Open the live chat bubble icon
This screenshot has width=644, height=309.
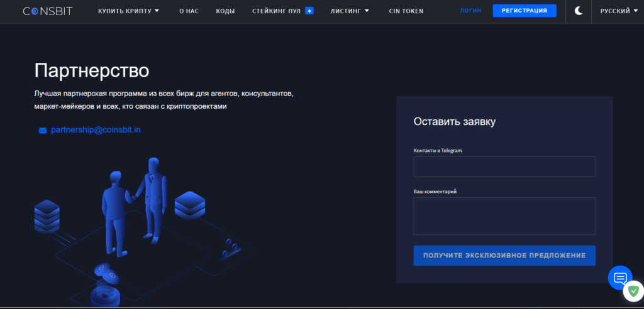619,278
